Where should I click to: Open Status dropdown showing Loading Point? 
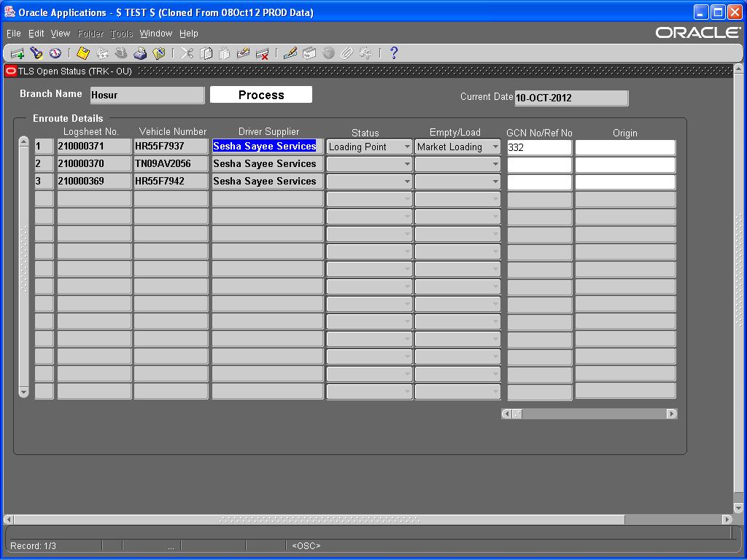369,147
